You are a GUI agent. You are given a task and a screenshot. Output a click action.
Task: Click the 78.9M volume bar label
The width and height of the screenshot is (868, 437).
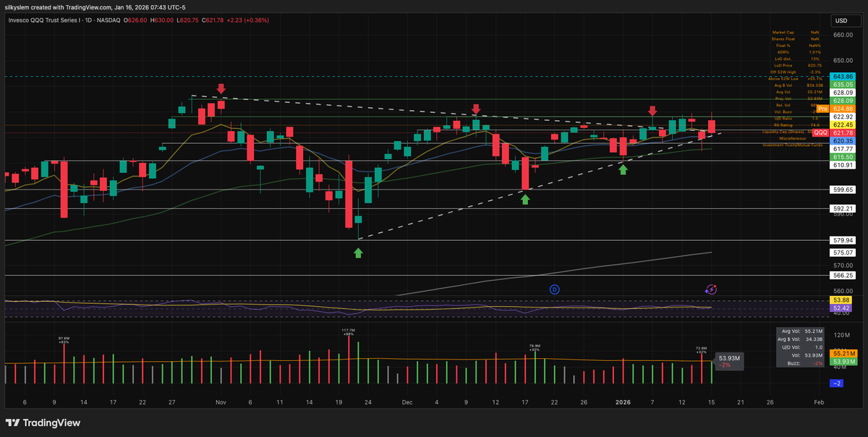[x=535, y=347]
